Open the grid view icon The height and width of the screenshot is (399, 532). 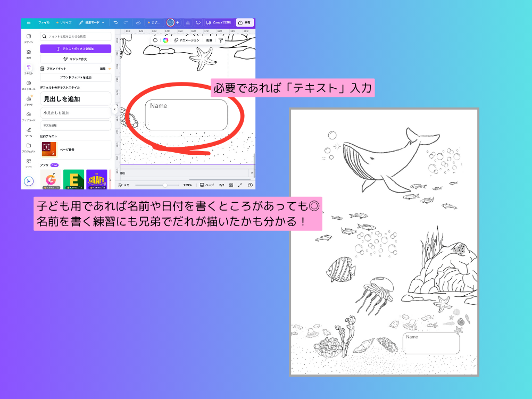coord(231,185)
